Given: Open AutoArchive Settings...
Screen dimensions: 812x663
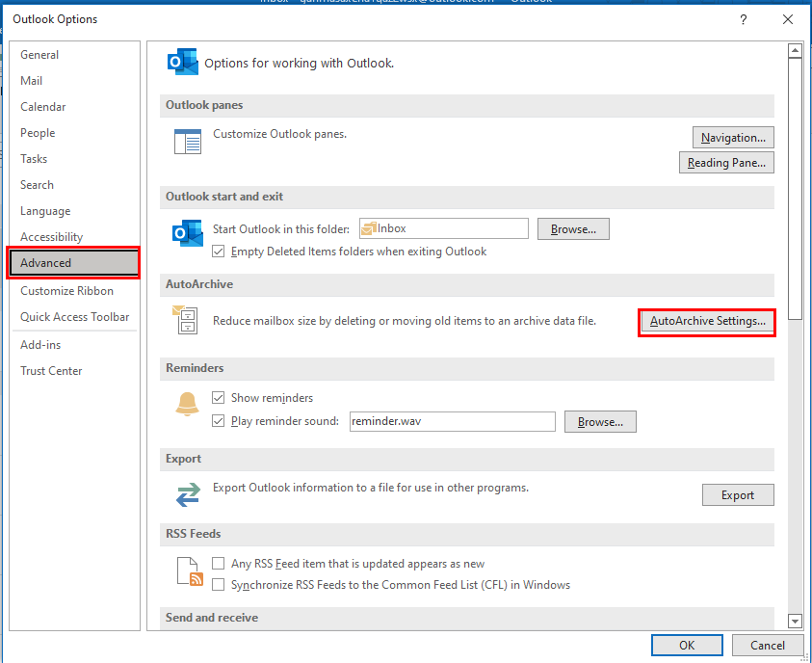Looking at the screenshot, I should [x=707, y=321].
